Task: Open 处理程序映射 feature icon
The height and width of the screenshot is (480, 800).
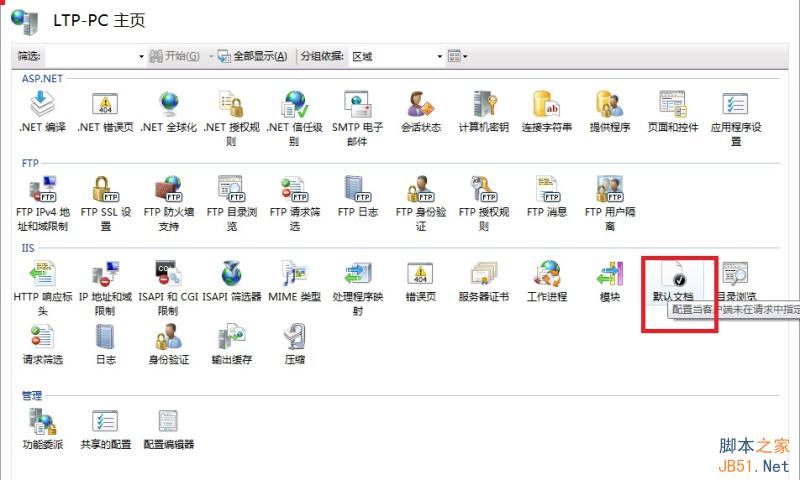Action: 357,274
